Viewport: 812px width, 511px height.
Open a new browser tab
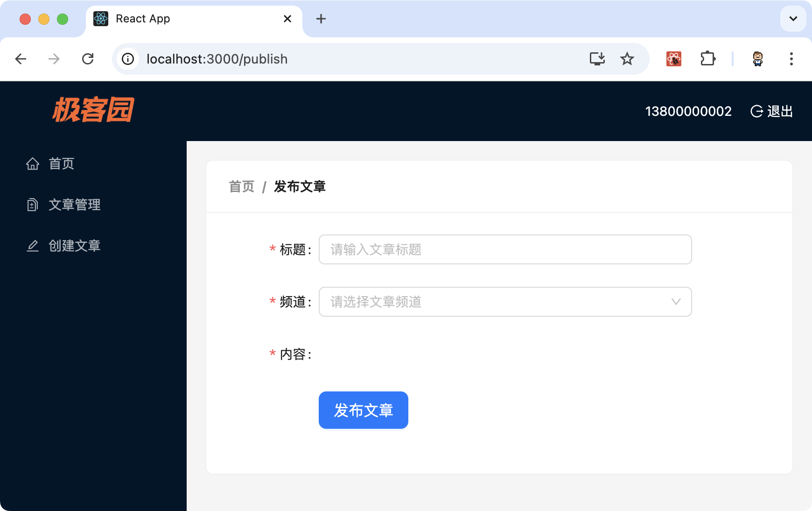[x=321, y=19]
